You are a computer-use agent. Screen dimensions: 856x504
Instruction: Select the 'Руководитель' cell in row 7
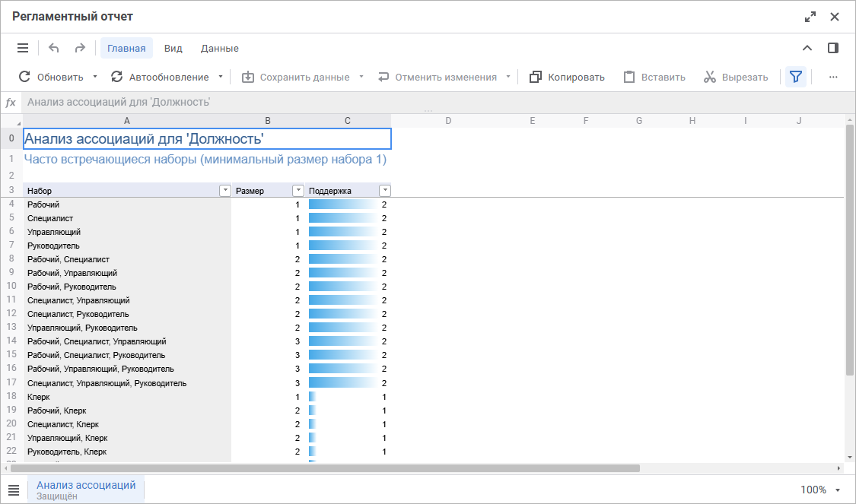(126, 246)
